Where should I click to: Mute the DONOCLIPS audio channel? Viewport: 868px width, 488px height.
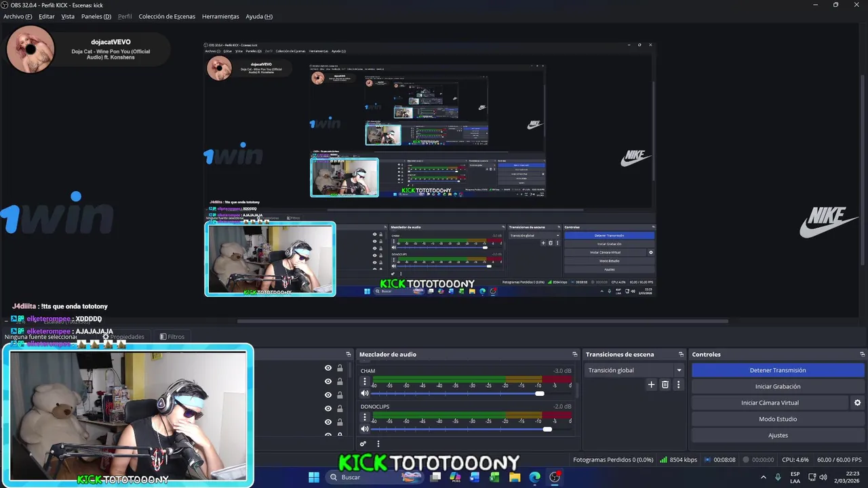click(x=365, y=428)
